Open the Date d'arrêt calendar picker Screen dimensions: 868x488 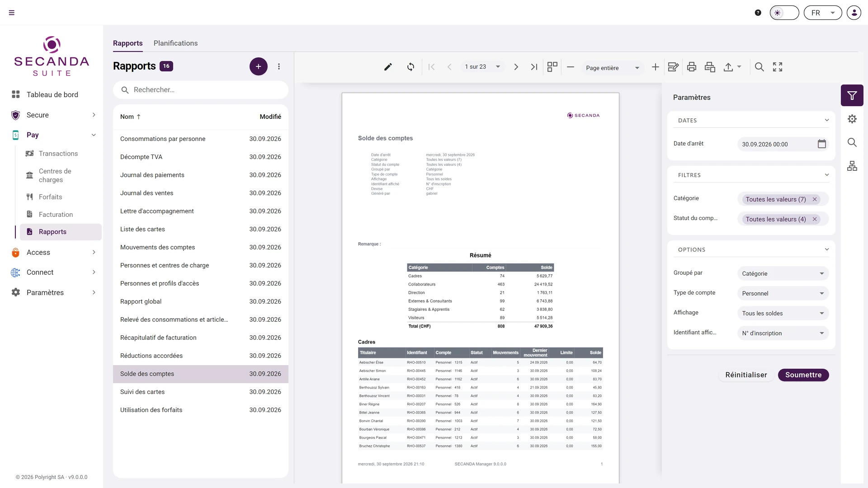coord(822,144)
